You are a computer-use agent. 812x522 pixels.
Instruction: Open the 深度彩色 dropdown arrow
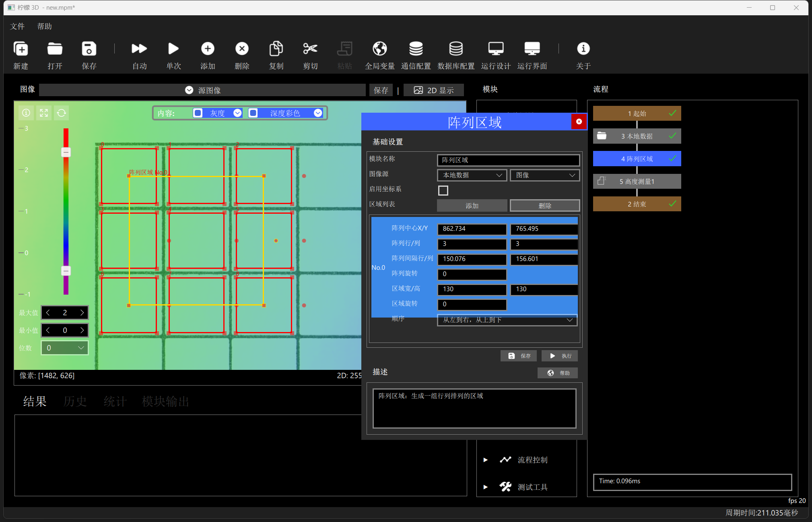(318, 113)
